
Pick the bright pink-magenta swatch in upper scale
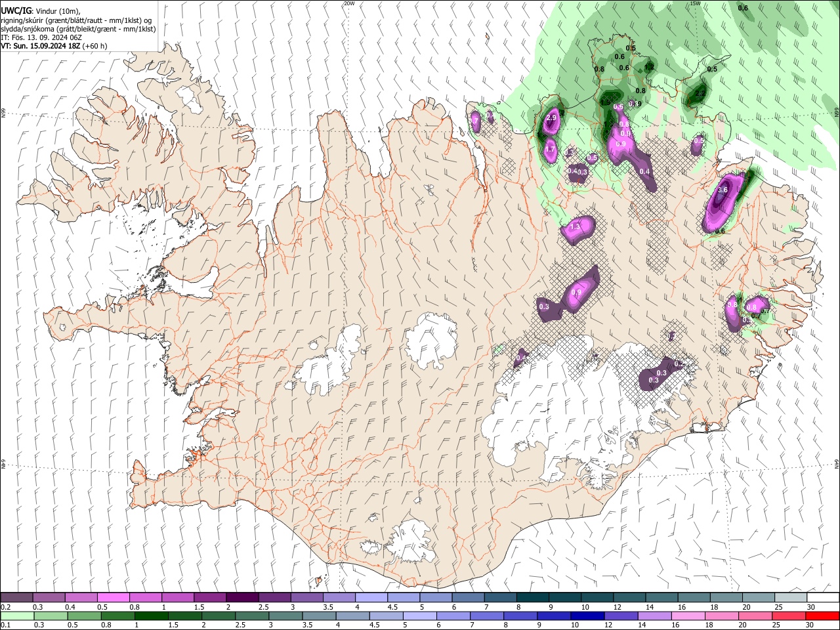(x=113, y=597)
